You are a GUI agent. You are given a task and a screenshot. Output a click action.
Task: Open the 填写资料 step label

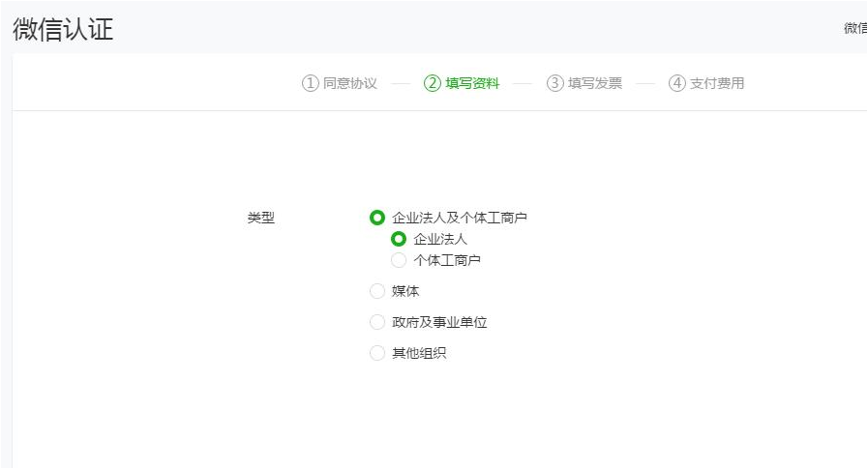click(x=472, y=83)
